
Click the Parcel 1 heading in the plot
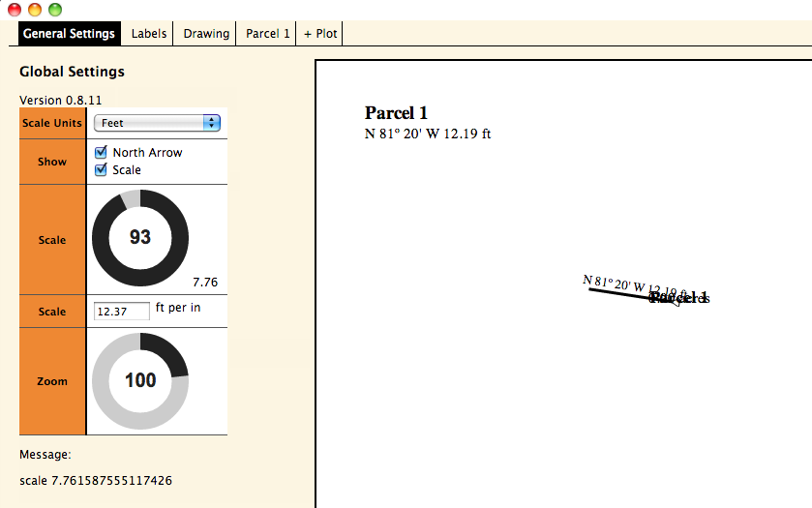tap(396, 113)
